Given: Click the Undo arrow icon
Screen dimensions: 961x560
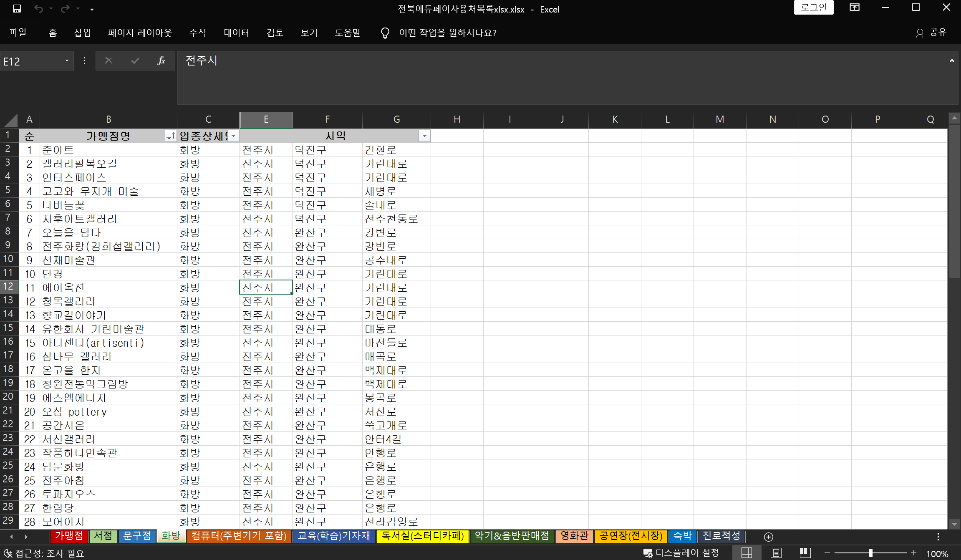Looking at the screenshot, I should (38, 9).
